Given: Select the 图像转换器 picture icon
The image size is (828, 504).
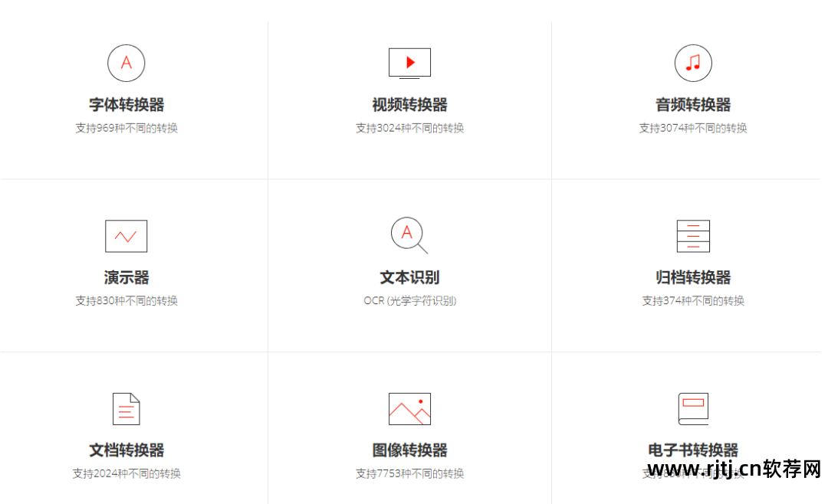Looking at the screenshot, I should point(409,408).
